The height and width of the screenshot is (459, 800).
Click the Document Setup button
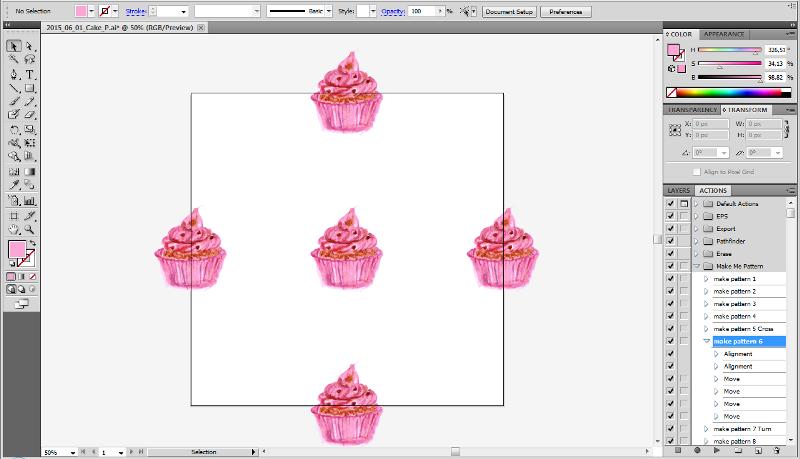pos(509,11)
